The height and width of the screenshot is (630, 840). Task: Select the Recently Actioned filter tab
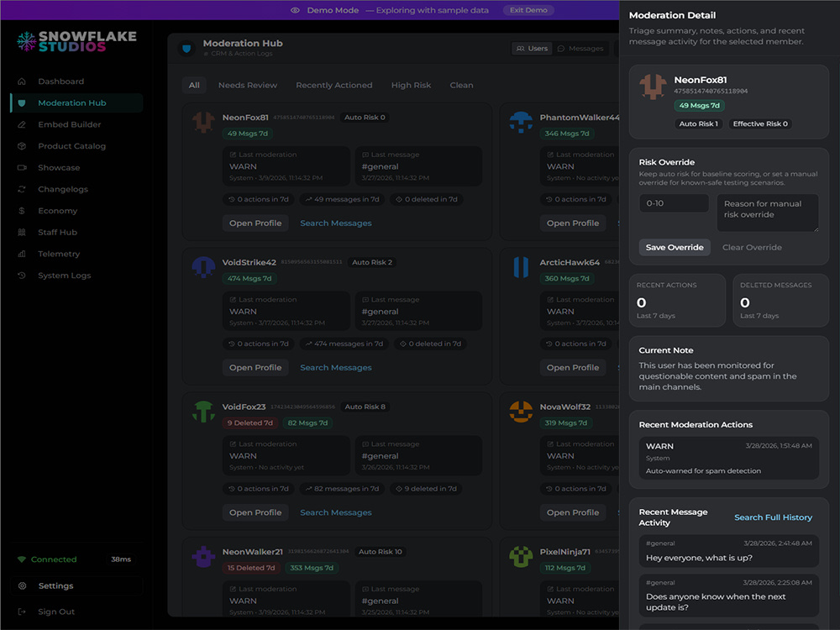(333, 85)
